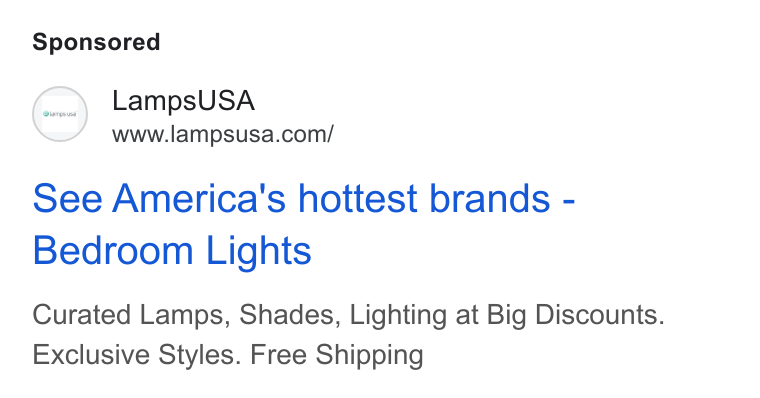Viewport: 760px width, 398px height.
Task: Click the 'Free Shipping' text
Action: [x=336, y=354]
